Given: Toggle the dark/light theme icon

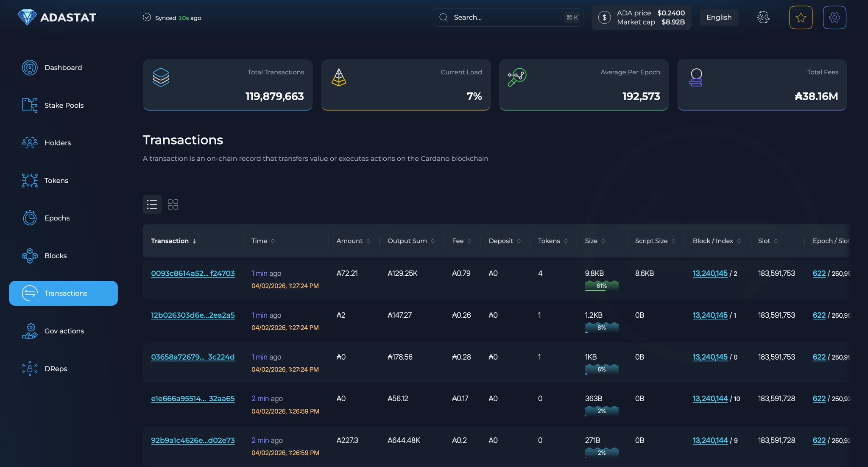Looking at the screenshot, I should 763,17.
